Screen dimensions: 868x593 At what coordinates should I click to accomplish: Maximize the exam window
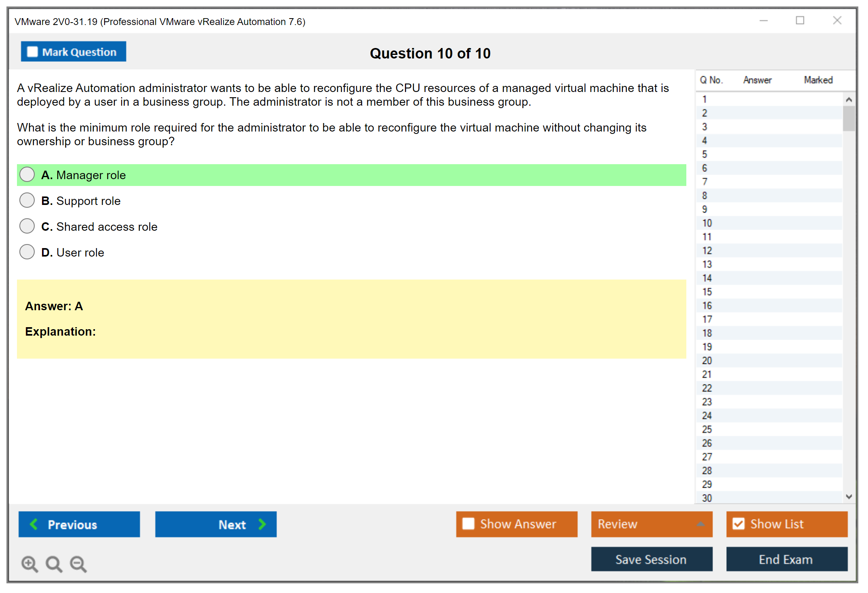(x=800, y=21)
